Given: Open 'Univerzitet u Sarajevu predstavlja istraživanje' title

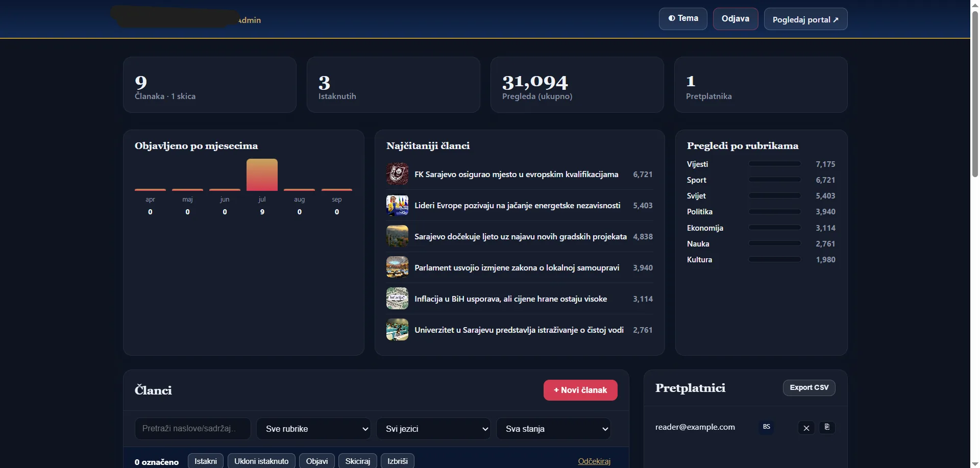Looking at the screenshot, I should 519,330.
